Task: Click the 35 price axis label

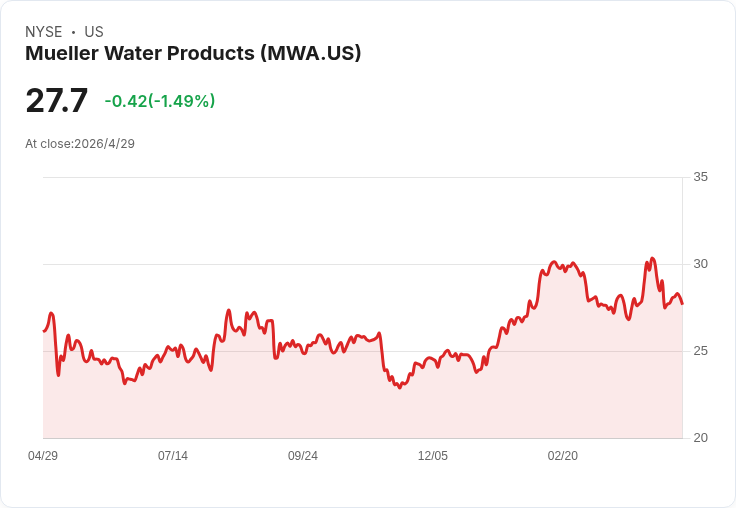Action: [700, 177]
